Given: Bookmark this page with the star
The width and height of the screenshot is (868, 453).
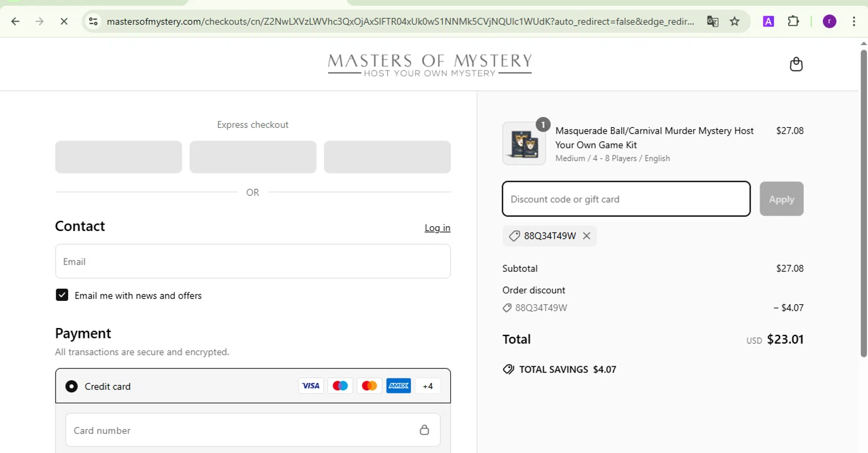Looking at the screenshot, I should click(x=734, y=21).
